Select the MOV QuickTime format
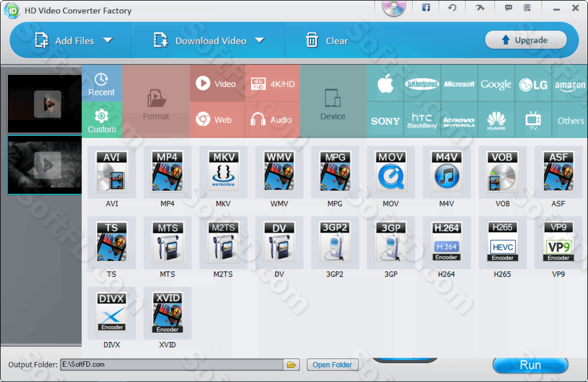Viewport: 588px width, 382px height. coord(391,172)
